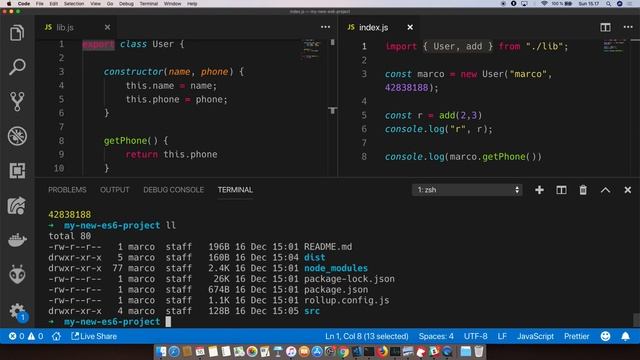640x360 pixels.
Task: Open more actions for lib.js editor group
Action: click(325, 27)
